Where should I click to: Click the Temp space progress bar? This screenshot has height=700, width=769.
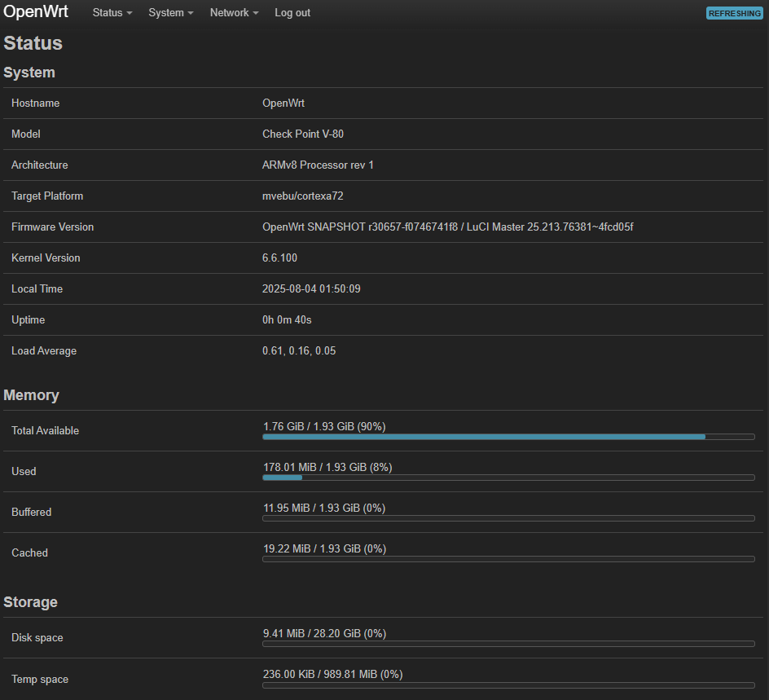click(508, 685)
